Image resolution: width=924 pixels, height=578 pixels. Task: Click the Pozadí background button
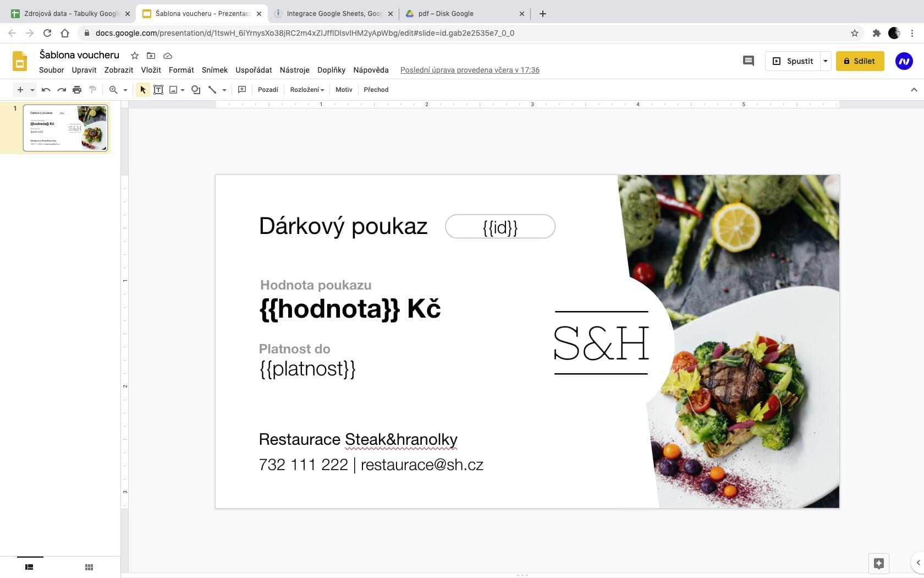pyautogui.click(x=268, y=90)
